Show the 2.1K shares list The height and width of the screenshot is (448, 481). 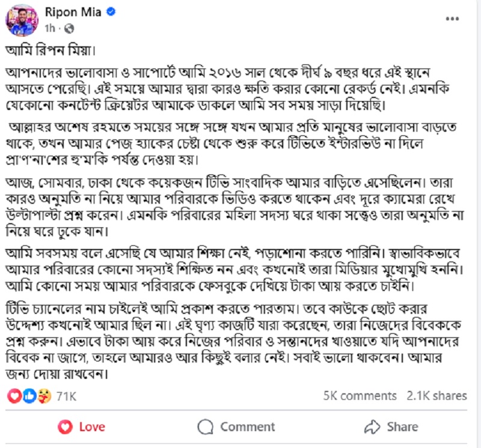[x=437, y=396]
